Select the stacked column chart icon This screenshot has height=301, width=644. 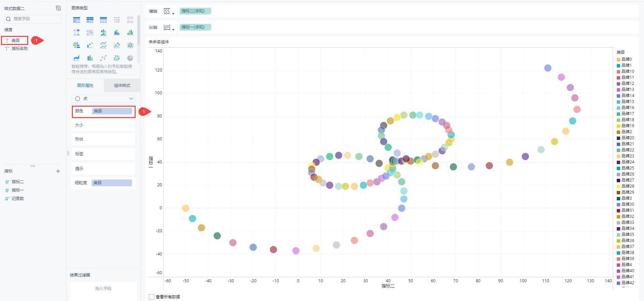pos(117,33)
